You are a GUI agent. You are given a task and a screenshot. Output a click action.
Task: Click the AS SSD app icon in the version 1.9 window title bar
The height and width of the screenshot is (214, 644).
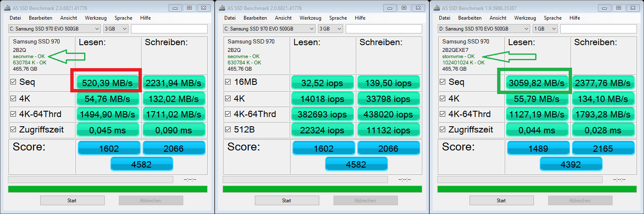click(437, 8)
